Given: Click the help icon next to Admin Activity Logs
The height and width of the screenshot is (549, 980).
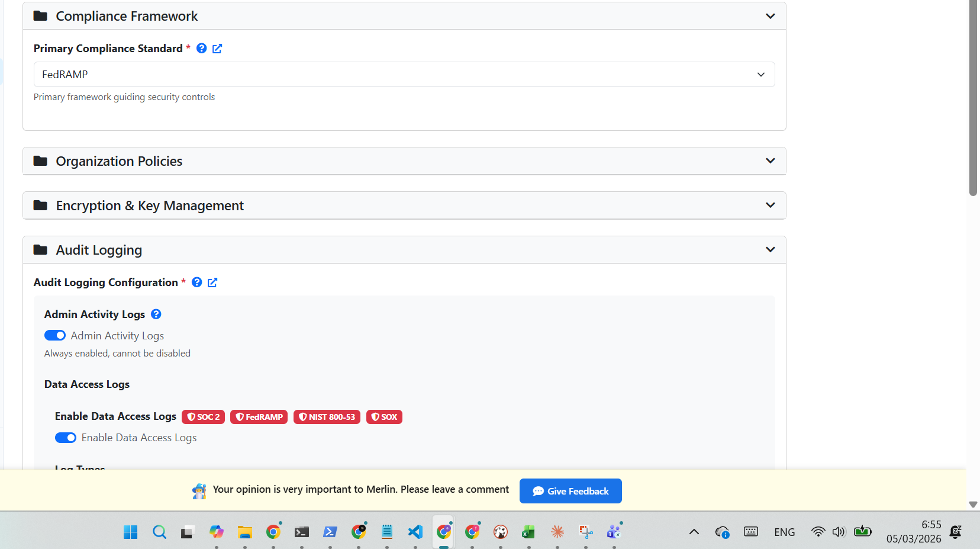Looking at the screenshot, I should click(156, 314).
